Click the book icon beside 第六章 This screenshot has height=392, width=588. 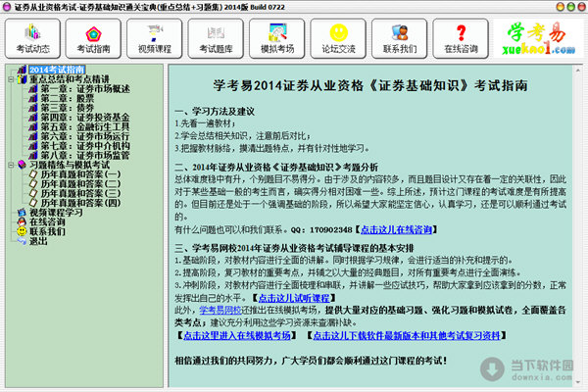[x=33, y=136]
